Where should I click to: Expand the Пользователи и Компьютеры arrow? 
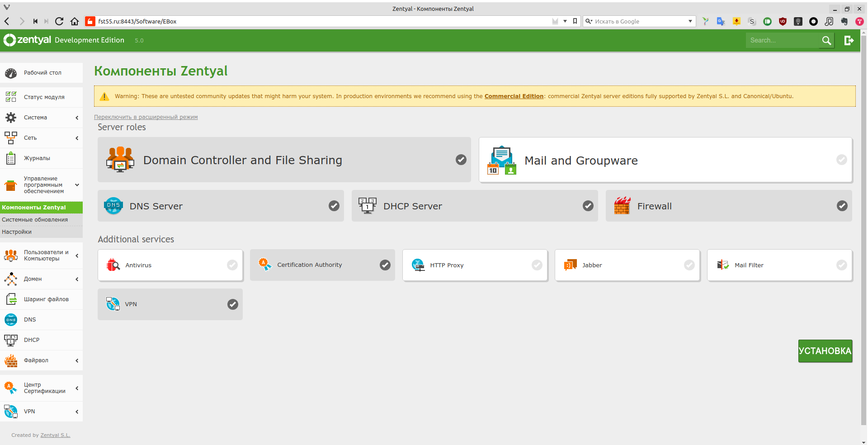click(77, 256)
